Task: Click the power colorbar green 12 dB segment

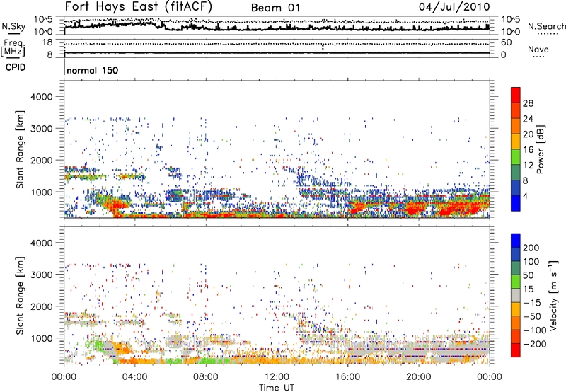Action: tap(516, 156)
